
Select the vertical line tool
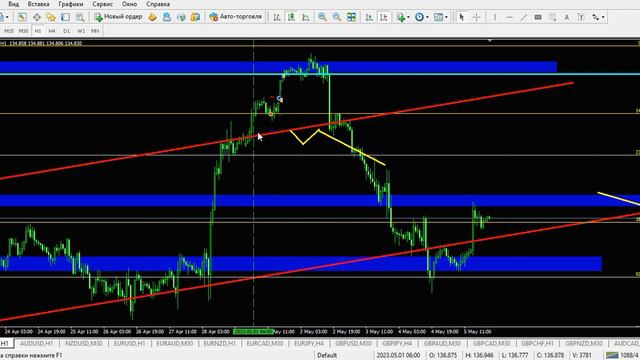click(x=495, y=17)
